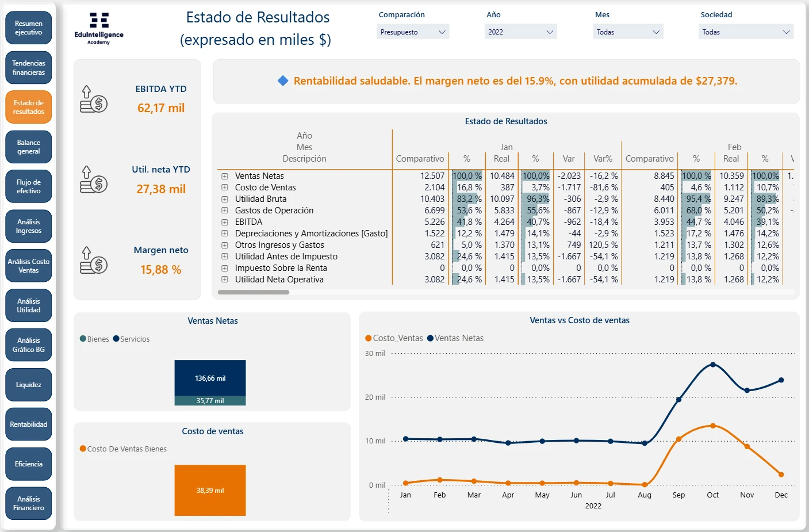
Task: Open the Análisis Utilidad page
Action: coord(29,305)
